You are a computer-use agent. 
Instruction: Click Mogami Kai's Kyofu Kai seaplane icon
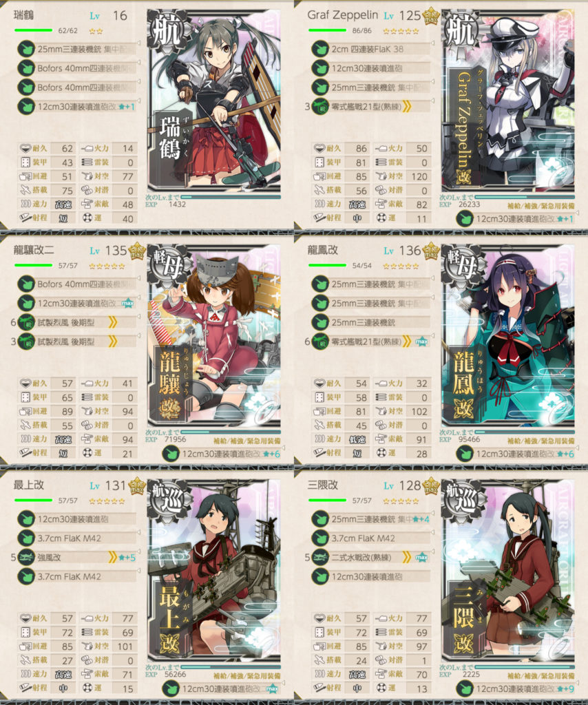pyautogui.click(x=26, y=558)
